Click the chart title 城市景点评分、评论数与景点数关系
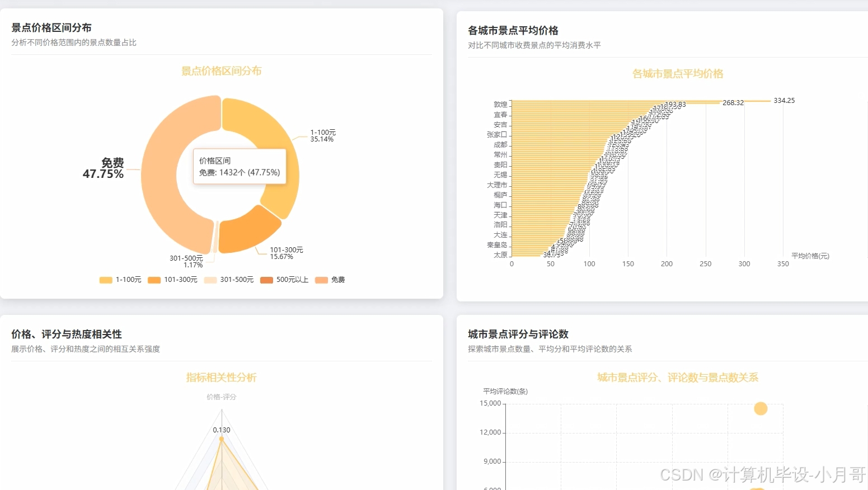Image resolution: width=868 pixels, height=490 pixels. pos(678,378)
